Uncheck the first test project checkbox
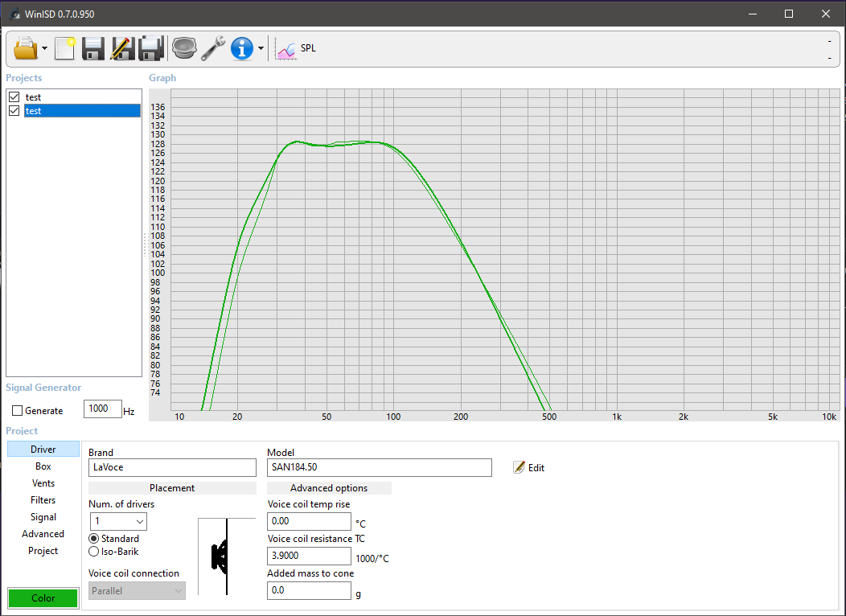The image size is (846, 616). coord(14,97)
